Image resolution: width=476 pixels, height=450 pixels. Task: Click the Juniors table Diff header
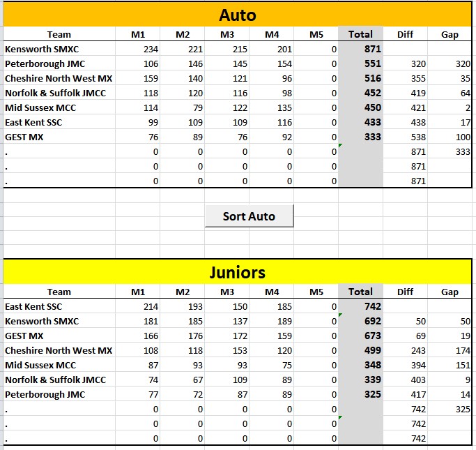(x=405, y=292)
